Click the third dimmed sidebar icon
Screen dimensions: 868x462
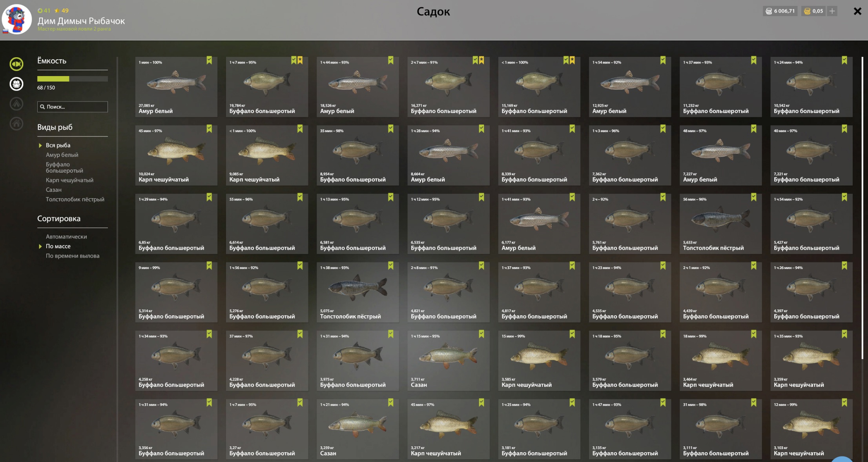[16, 104]
